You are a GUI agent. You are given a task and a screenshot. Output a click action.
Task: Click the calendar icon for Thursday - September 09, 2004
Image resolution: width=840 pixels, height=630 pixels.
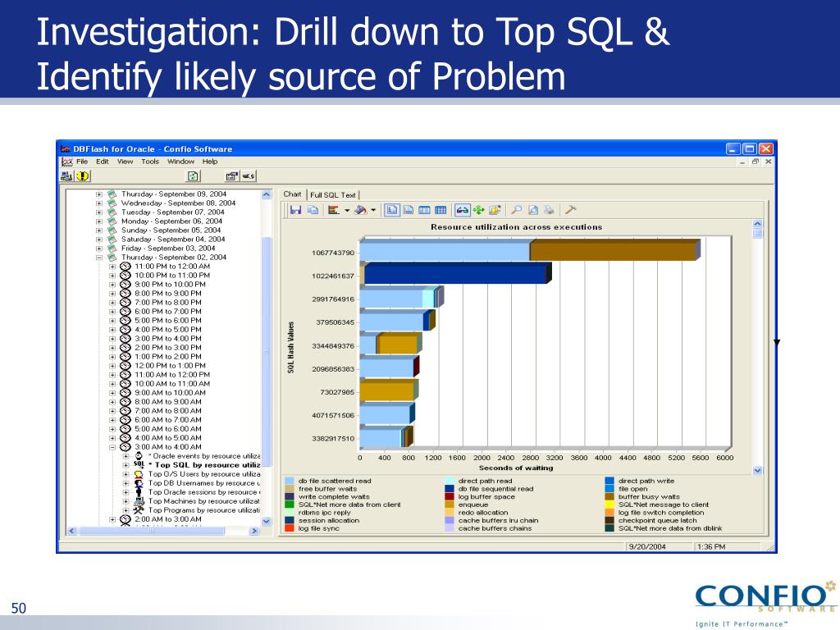112,194
